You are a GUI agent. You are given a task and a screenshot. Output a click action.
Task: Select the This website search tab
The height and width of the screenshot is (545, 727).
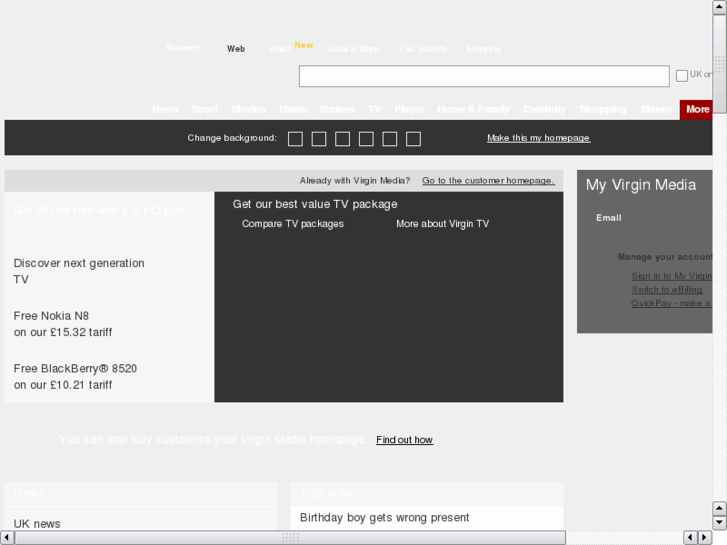pos(422,49)
